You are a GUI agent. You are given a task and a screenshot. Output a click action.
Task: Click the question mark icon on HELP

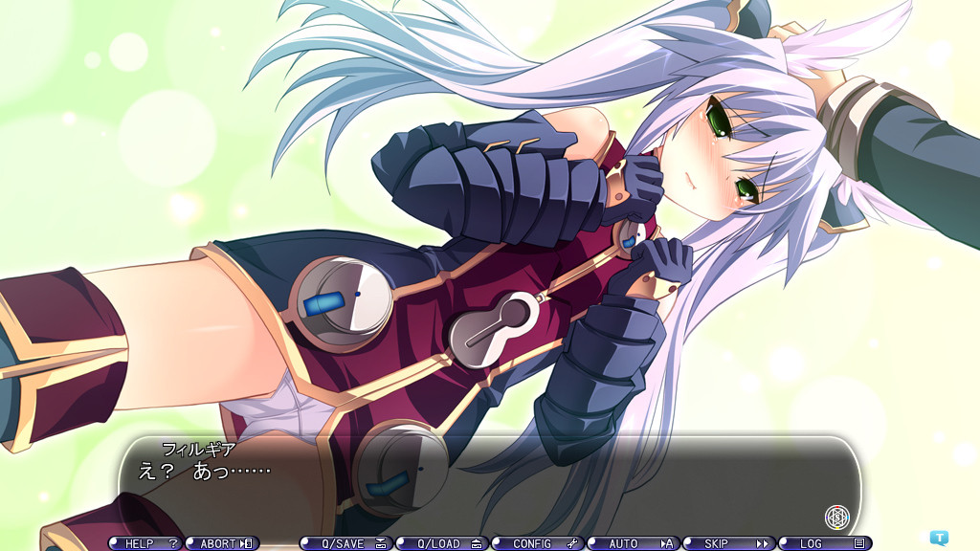point(173,543)
